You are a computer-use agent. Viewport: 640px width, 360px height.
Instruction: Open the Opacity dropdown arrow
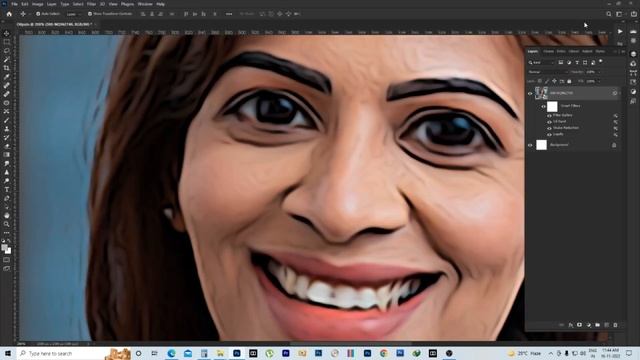click(x=599, y=72)
